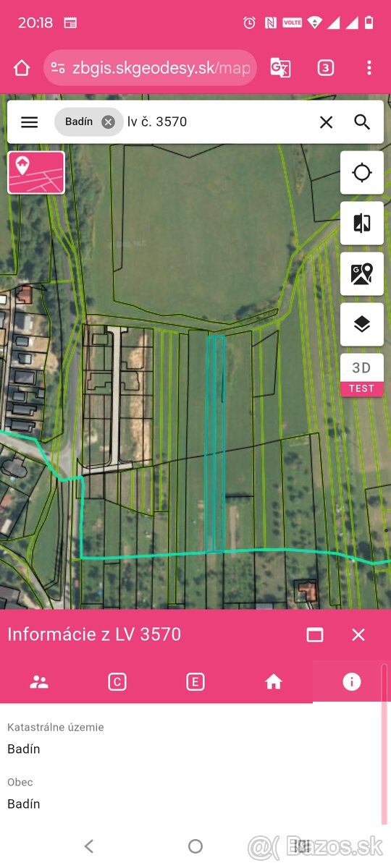Screen dimensions: 391x868
Task: Open browser tab switcher showing 3
Action: [326, 68]
